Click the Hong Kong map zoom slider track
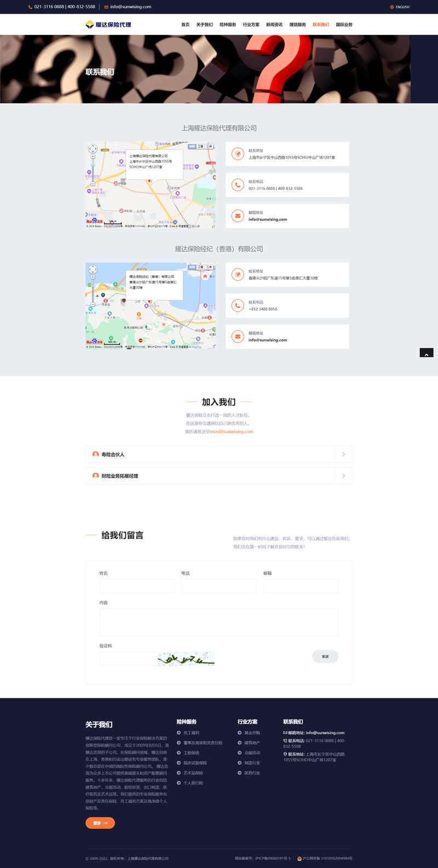The width and height of the screenshot is (438, 868). tap(93, 290)
